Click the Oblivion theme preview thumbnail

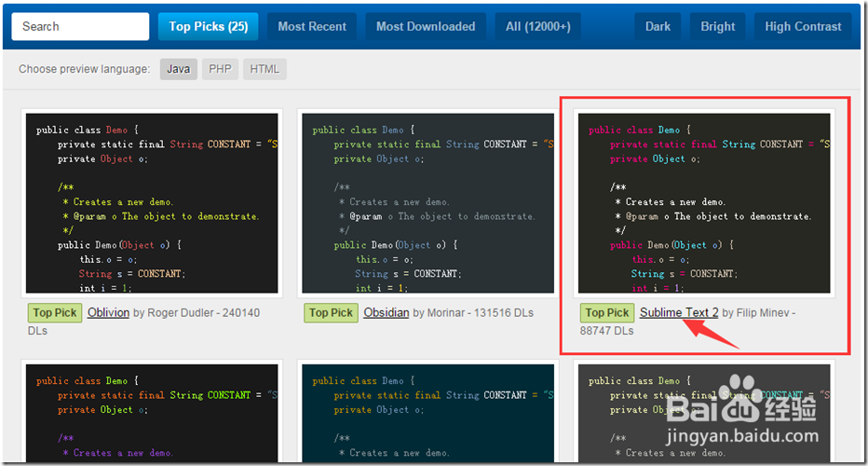point(152,203)
